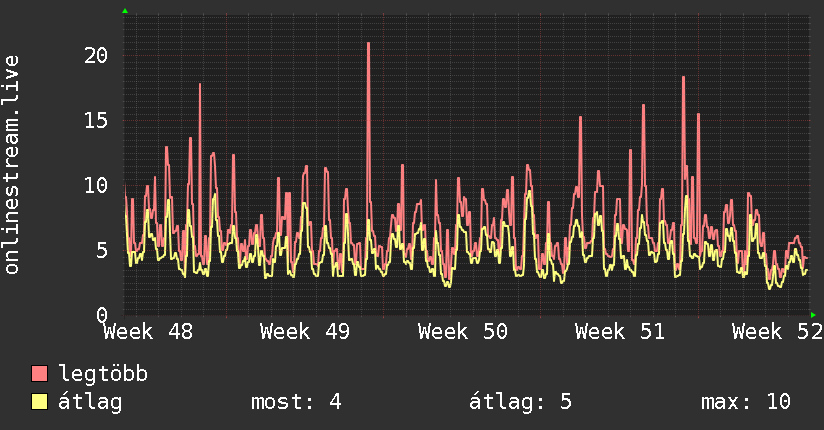Click the green arrow at top of y-axis

[x=125, y=11]
